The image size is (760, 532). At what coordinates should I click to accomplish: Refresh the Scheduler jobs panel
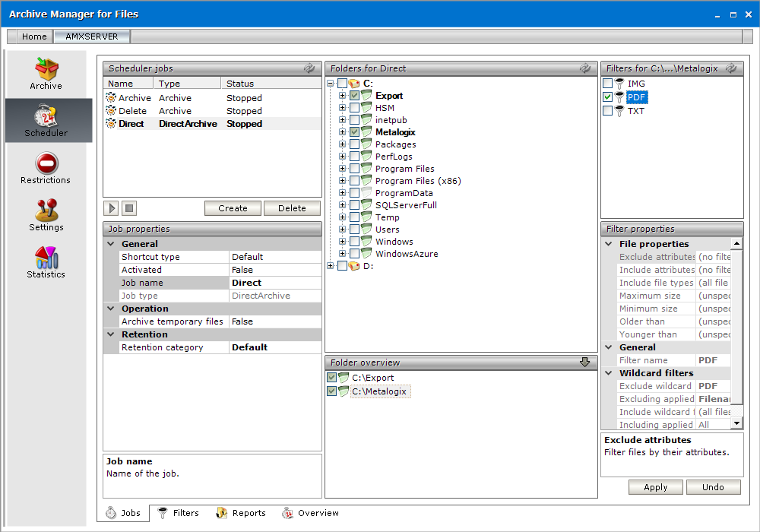[x=309, y=68]
